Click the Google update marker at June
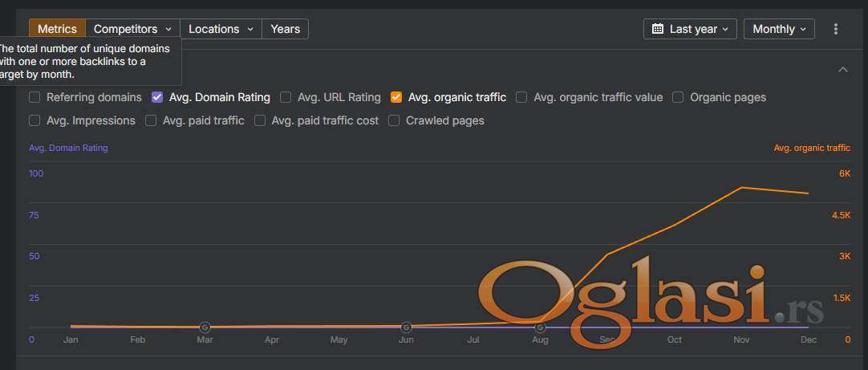 (407, 327)
